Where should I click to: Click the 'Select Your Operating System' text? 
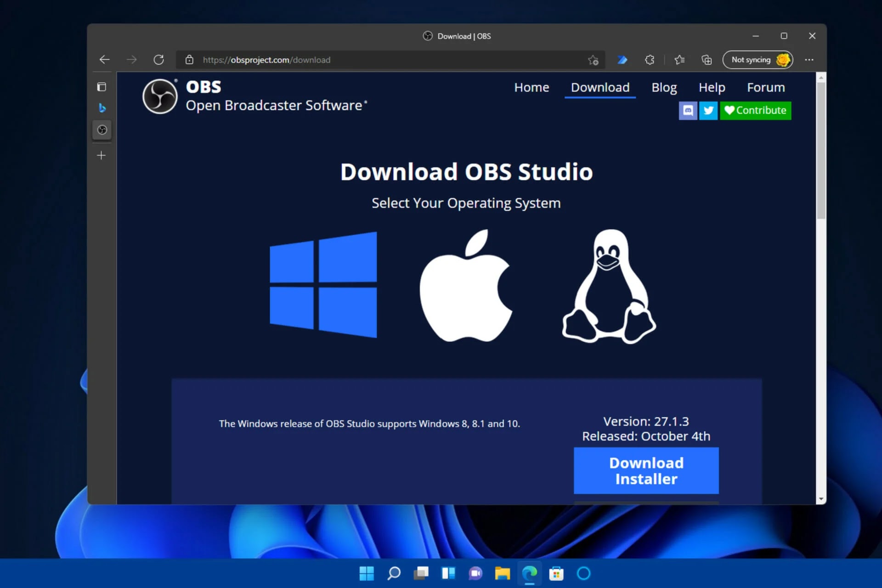[x=466, y=203]
